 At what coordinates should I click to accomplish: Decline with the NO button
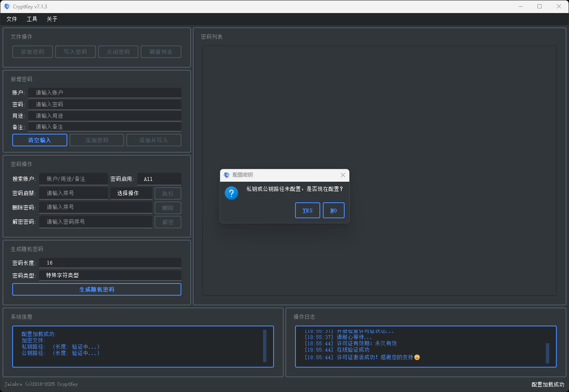(334, 210)
